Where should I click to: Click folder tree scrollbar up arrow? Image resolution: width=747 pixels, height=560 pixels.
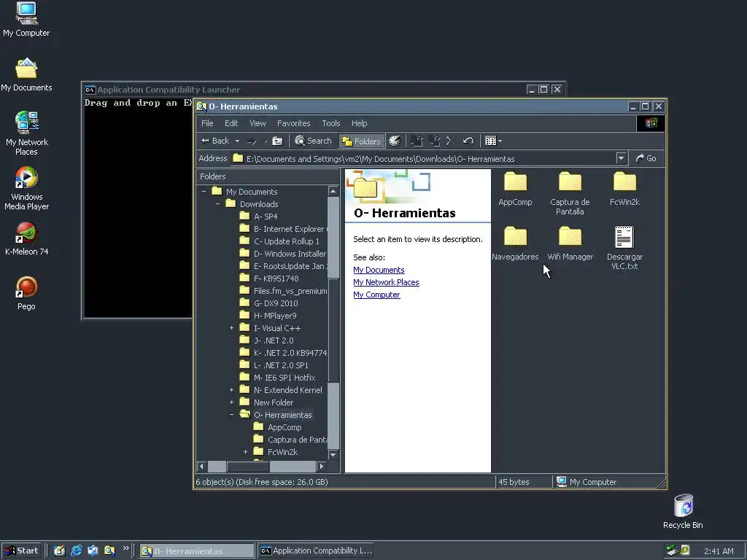[x=333, y=192]
